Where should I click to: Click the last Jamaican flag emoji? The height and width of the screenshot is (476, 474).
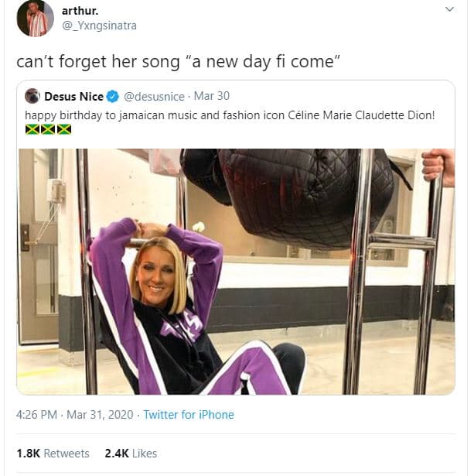pos(63,129)
